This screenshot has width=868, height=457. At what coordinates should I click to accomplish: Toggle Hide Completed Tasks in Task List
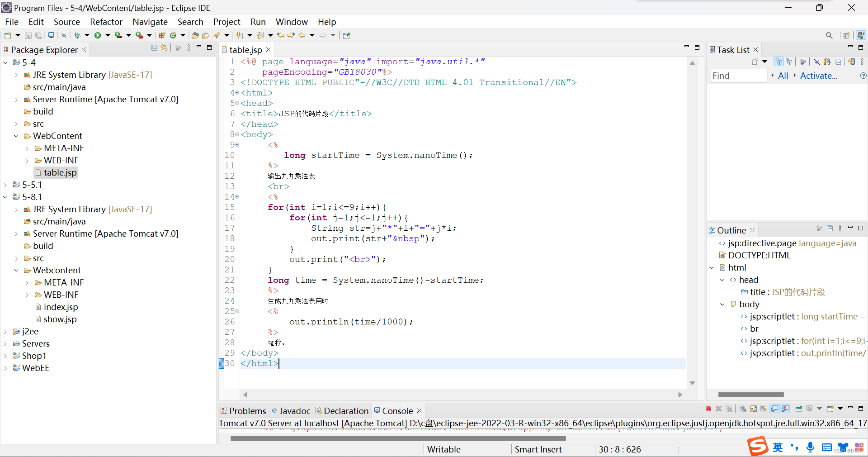coord(817,62)
